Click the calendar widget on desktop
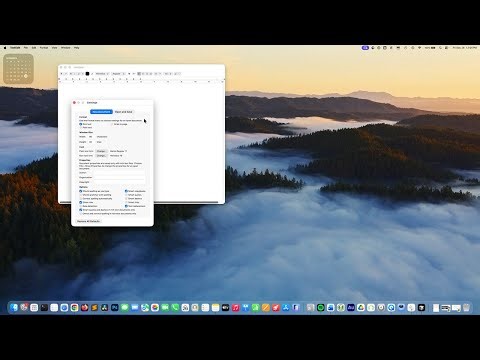The image size is (480, 360). pos(18,69)
